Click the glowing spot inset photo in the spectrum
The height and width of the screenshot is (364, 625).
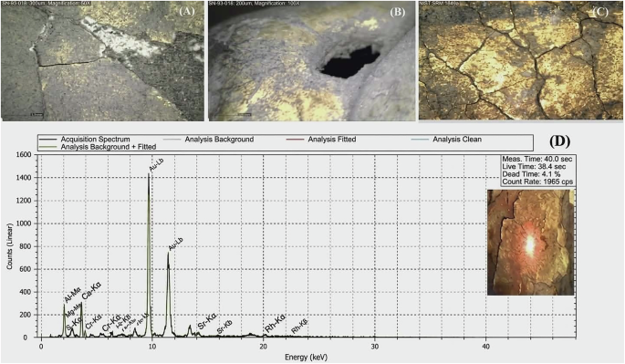point(530,243)
